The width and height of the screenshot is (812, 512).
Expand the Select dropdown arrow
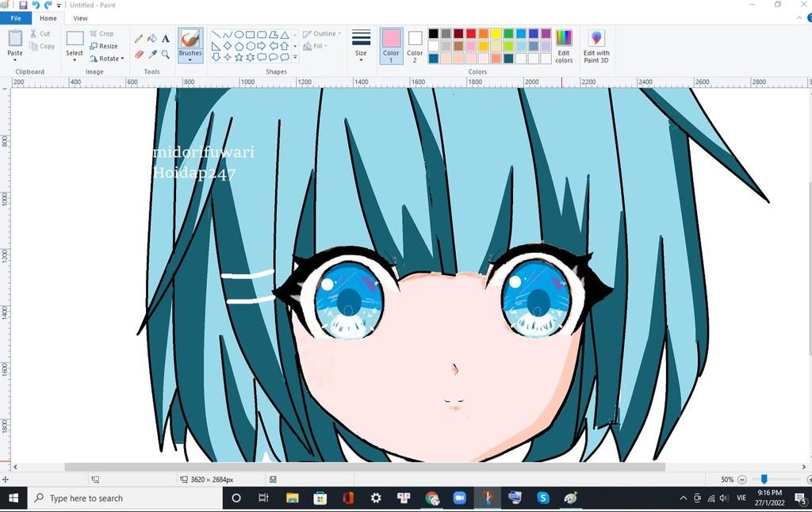click(75, 59)
